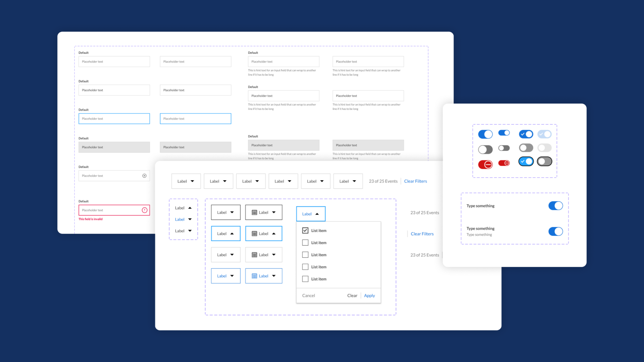Click the error icon inside invalid input field
The image size is (644, 362).
point(144,210)
